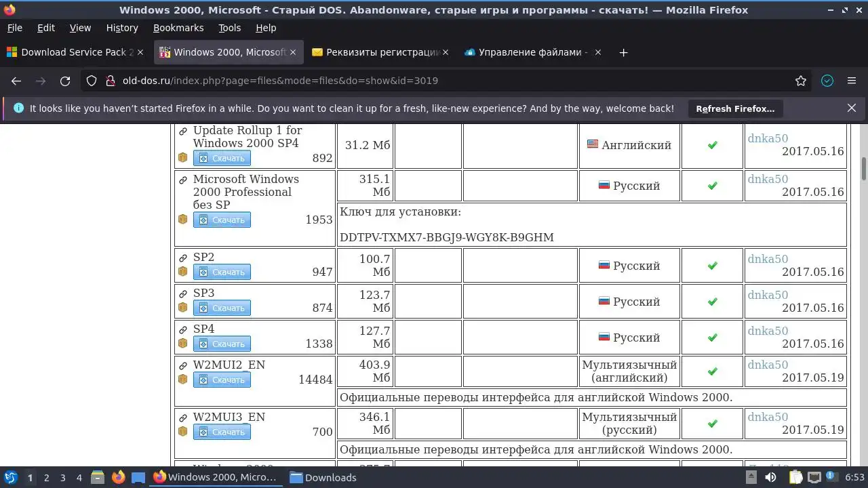This screenshot has width=868, height=488.
Task: Open the start menu button on taskbar
Action: [11, 477]
